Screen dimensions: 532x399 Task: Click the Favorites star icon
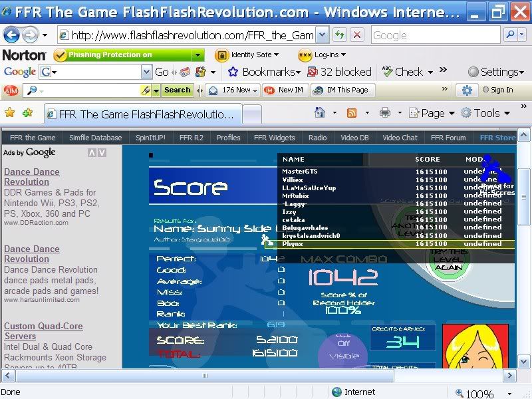point(9,113)
